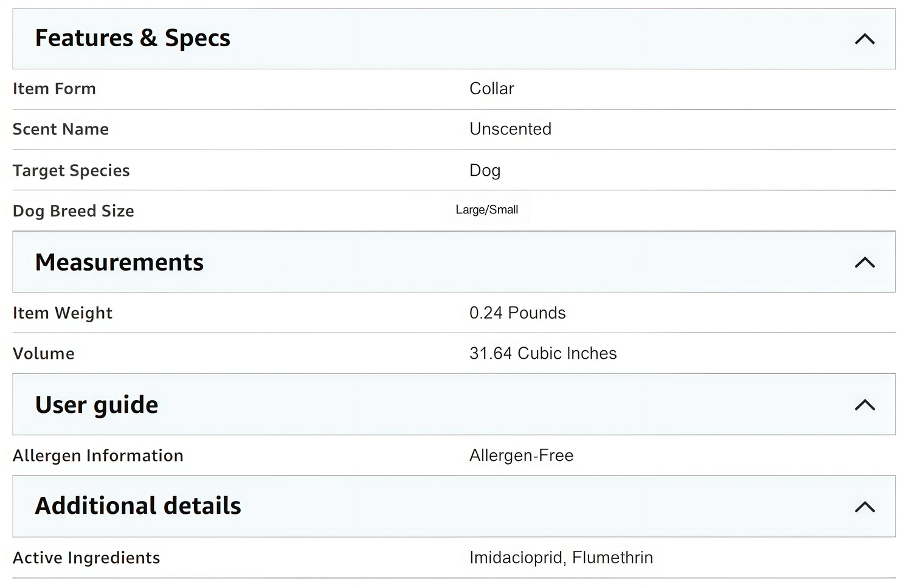This screenshot has height=588, width=912.
Task: Click the 0.24 Pounds weight value
Action: click(517, 313)
